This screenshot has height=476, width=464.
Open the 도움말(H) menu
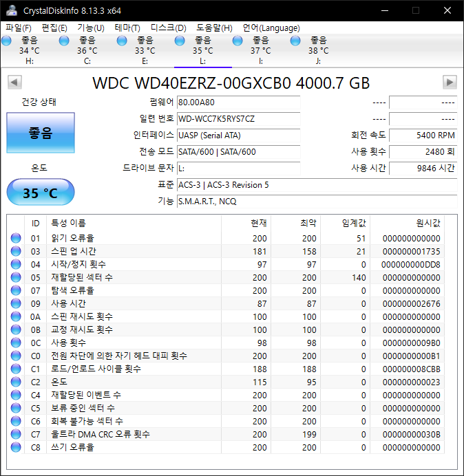[214, 28]
